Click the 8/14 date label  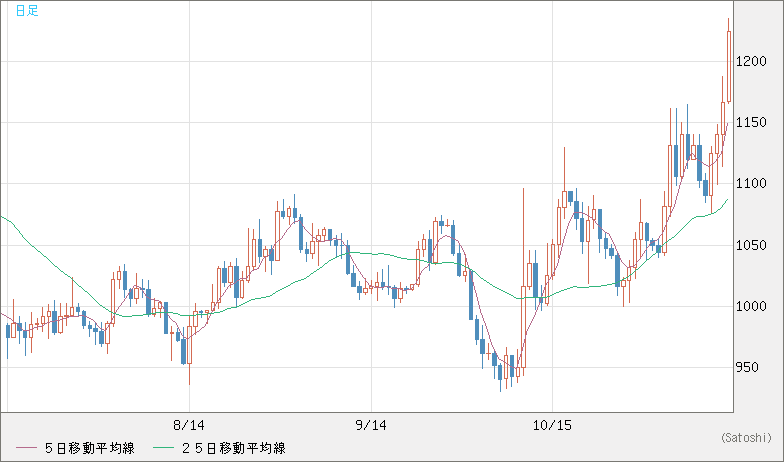pyautogui.click(x=189, y=426)
